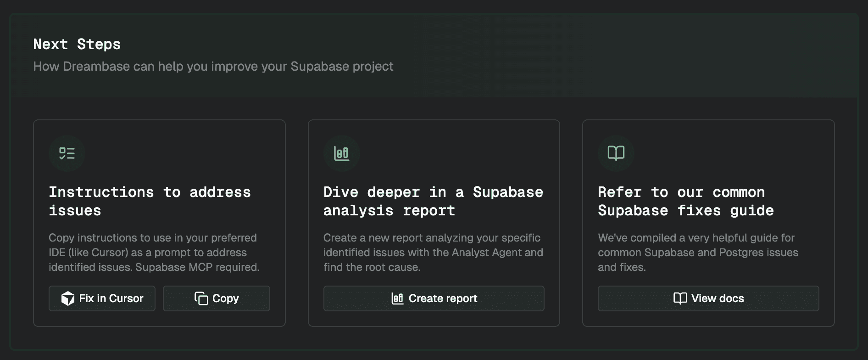The width and height of the screenshot is (868, 360).
Task: Open View docs for fixes guide
Action: (x=708, y=298)
